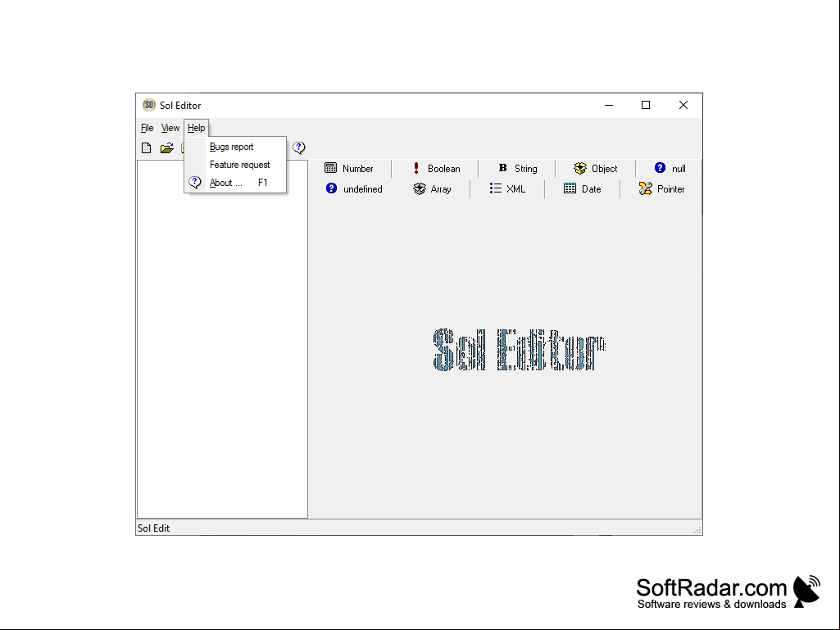The image size is (840, 630).
Task: Add a null value
Action: pyautogui.click(x=670, y=168)
